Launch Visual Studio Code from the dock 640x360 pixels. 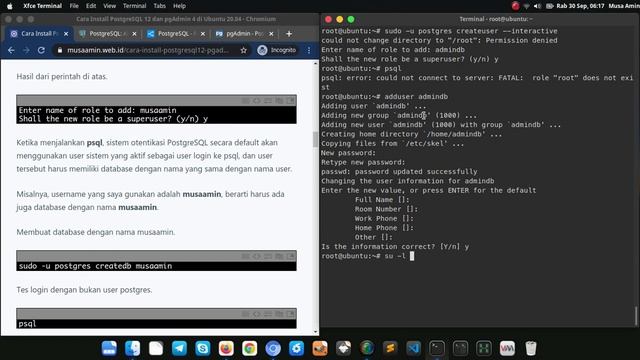(413, 348)
